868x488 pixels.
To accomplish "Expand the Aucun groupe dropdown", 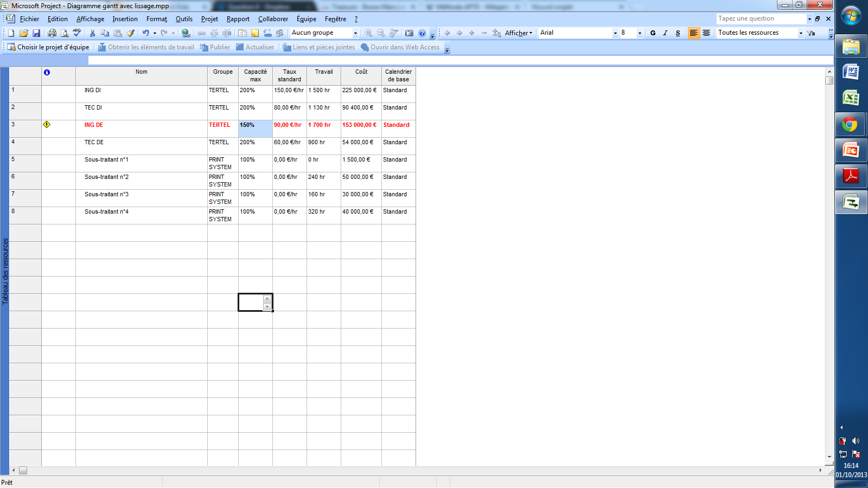I will tap(355, 33).
